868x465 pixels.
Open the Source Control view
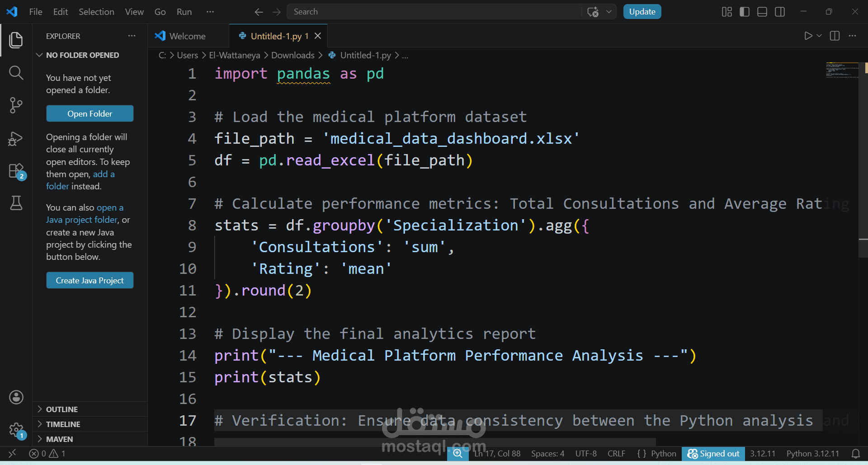[x=16, y=105]
